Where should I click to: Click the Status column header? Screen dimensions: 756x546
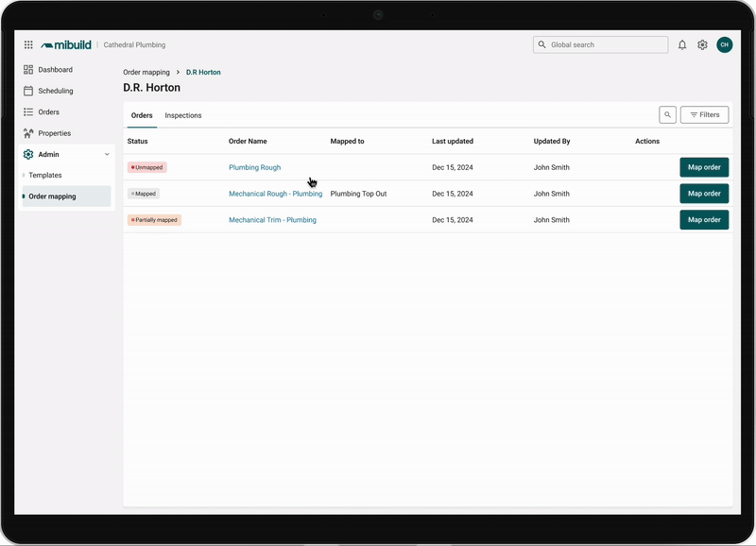pos(137,141)
